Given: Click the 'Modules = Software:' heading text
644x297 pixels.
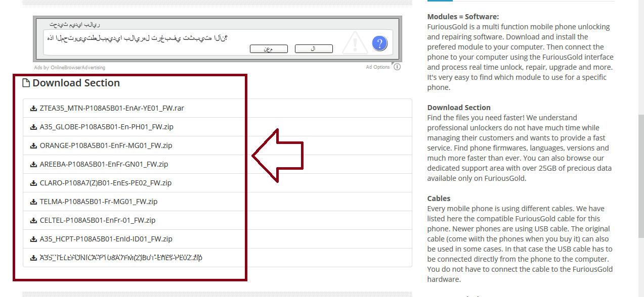Looking at the screenshot, I should click(463, 17).
